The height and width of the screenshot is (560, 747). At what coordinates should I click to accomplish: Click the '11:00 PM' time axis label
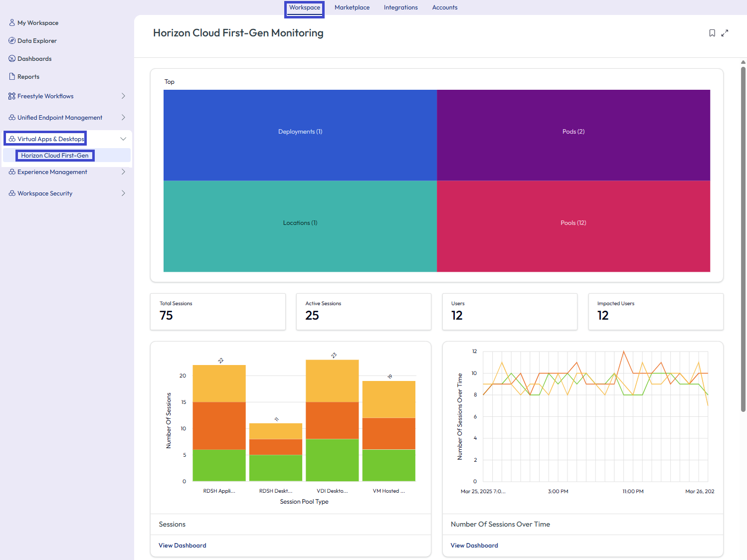[x=633, y=491]
